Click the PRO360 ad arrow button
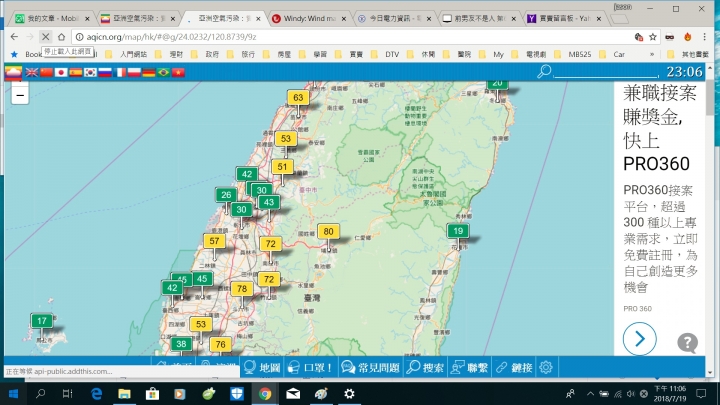 [639, 339]
